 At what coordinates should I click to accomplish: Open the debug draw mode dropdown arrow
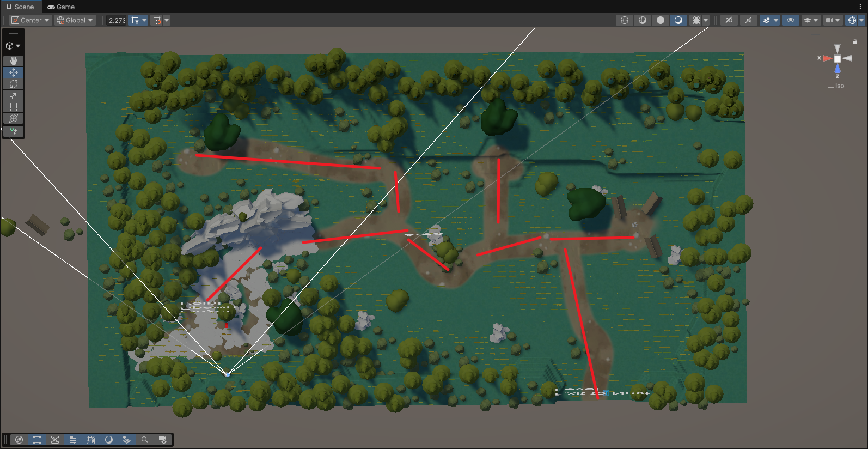[706, 20]
